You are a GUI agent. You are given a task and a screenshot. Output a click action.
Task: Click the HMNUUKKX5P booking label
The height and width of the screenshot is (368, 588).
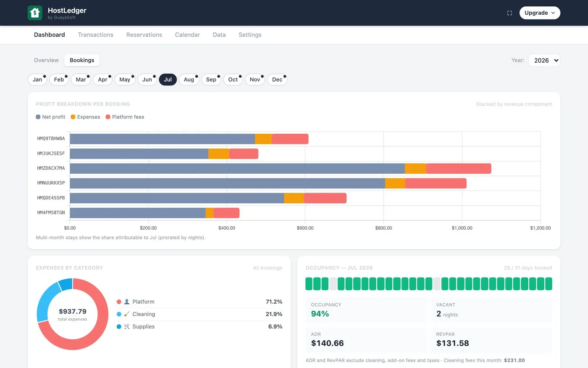point(51,183)
